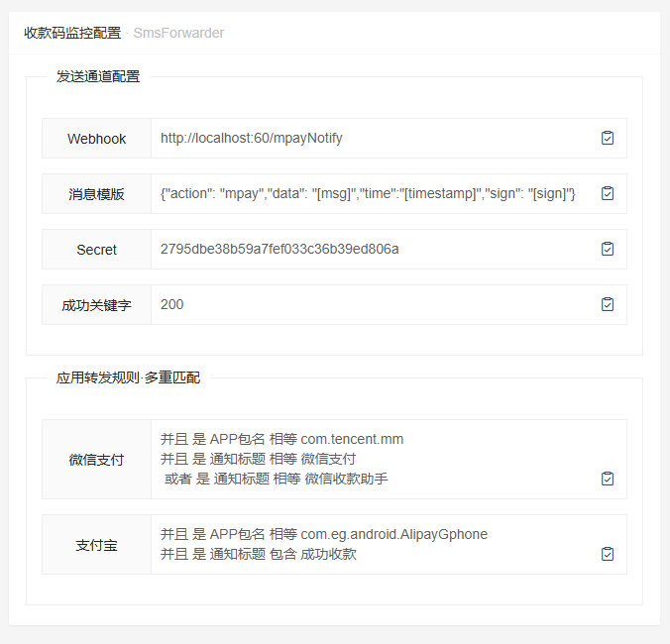
Task: Select the 支付宝 label cell
Action: [x=96, y=545]
